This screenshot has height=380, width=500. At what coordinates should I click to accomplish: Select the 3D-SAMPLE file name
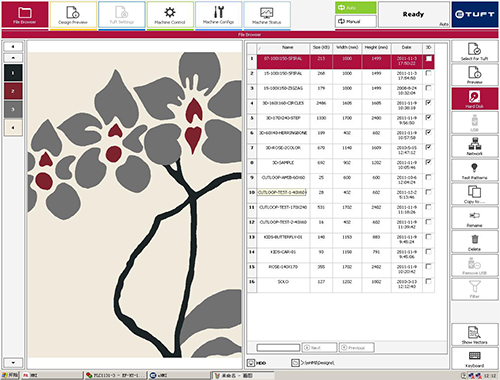283,163
